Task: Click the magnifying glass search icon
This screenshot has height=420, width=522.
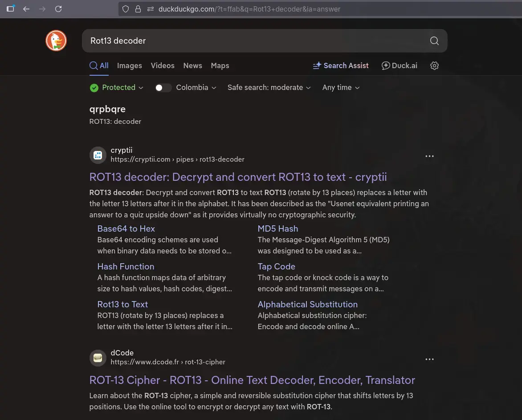Action: click(434, 41)
